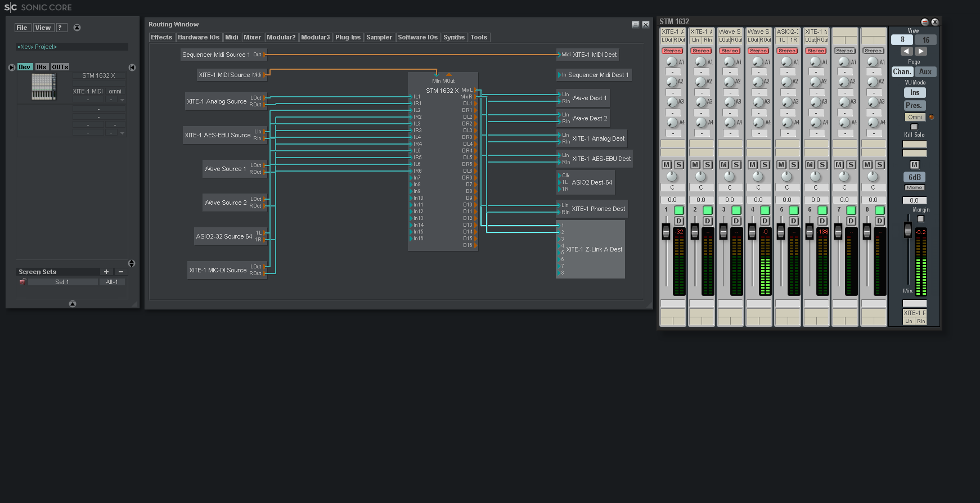Open the Hardware IOs menu in Routing Window
The width and height of the screenshot is (980, 503).
pyautogui.click(x=198, y=37)
